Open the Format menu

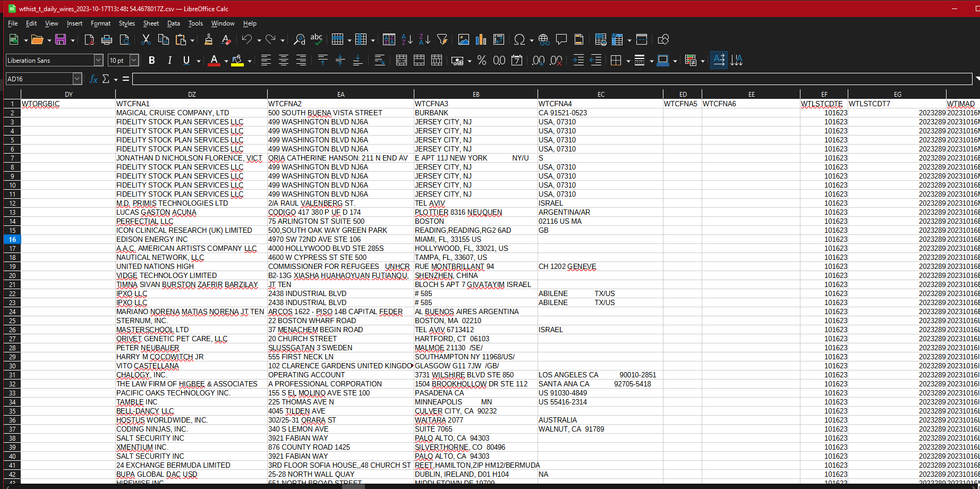(100, 23)
